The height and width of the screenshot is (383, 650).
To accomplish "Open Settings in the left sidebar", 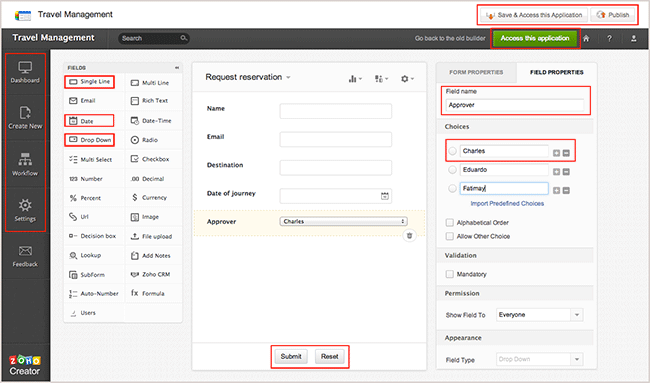I will [x=25, y=210].
